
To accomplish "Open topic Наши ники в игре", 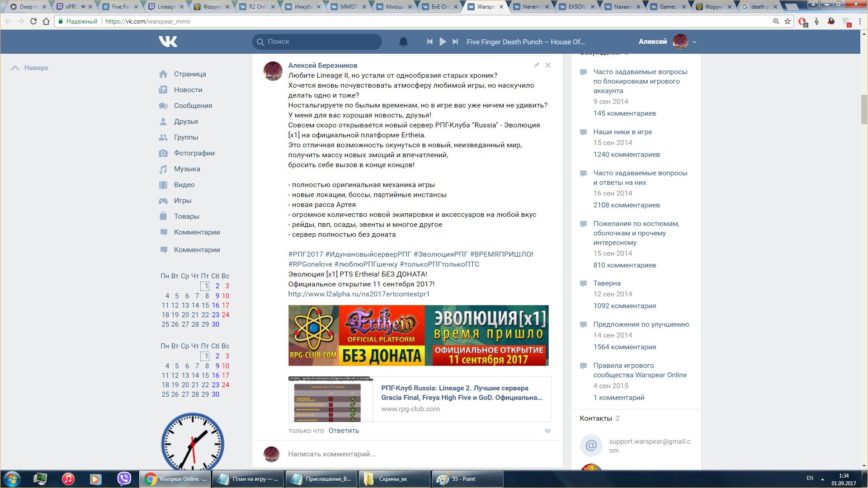I will click(x=623, y=132).
